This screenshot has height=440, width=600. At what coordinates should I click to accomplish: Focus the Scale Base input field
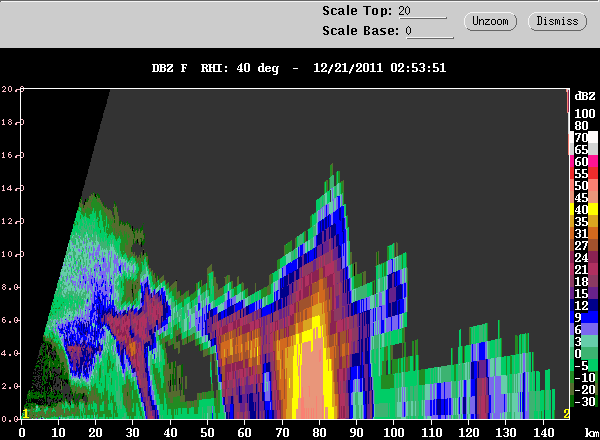coord(429,31)
